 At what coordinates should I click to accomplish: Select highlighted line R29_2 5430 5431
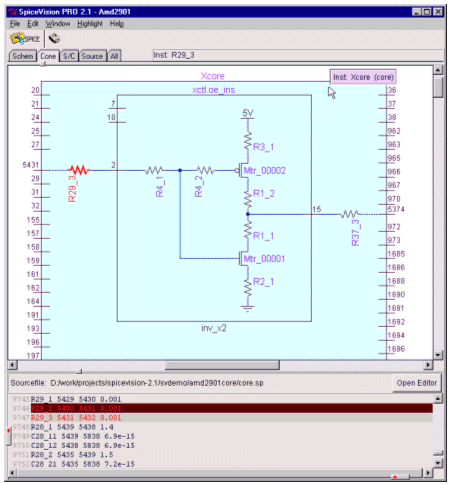tap(232, 408)
